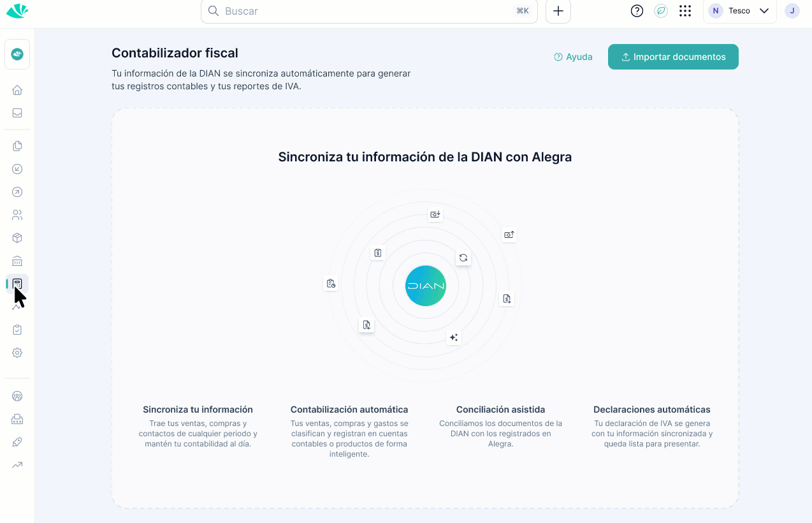Select the active calculator icon in sidebar
812x523 pixels.
[17, 284]
